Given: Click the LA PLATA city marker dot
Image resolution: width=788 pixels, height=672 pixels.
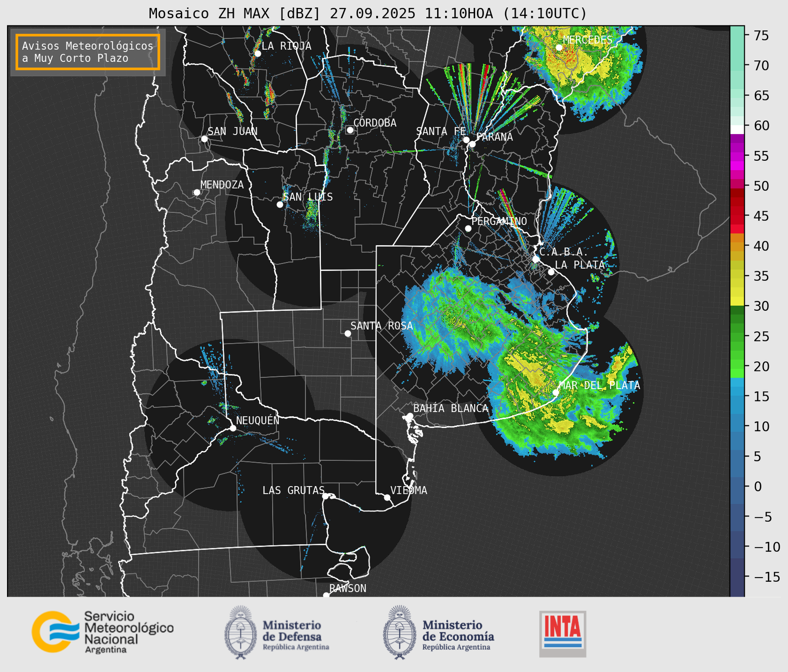Looking at the screenshot, I should coord(551,272).
